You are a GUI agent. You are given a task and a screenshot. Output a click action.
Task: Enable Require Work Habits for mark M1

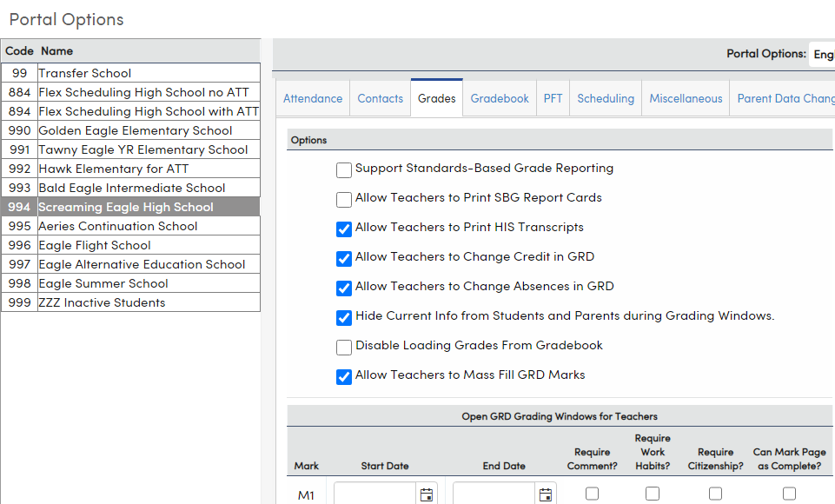click(x=652, y=494)
